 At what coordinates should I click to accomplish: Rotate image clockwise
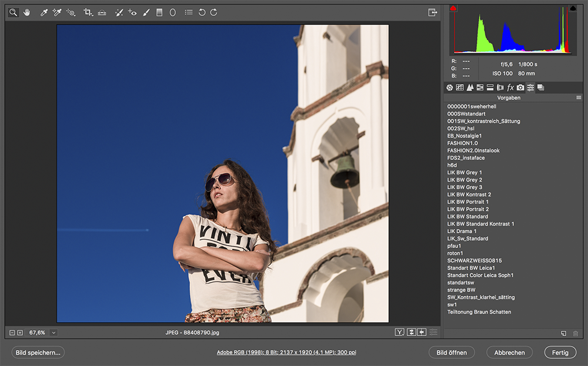tap(214, 12)
